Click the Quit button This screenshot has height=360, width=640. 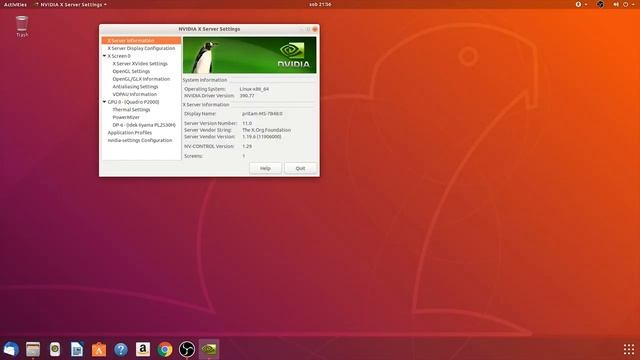(x=300, y=169)
